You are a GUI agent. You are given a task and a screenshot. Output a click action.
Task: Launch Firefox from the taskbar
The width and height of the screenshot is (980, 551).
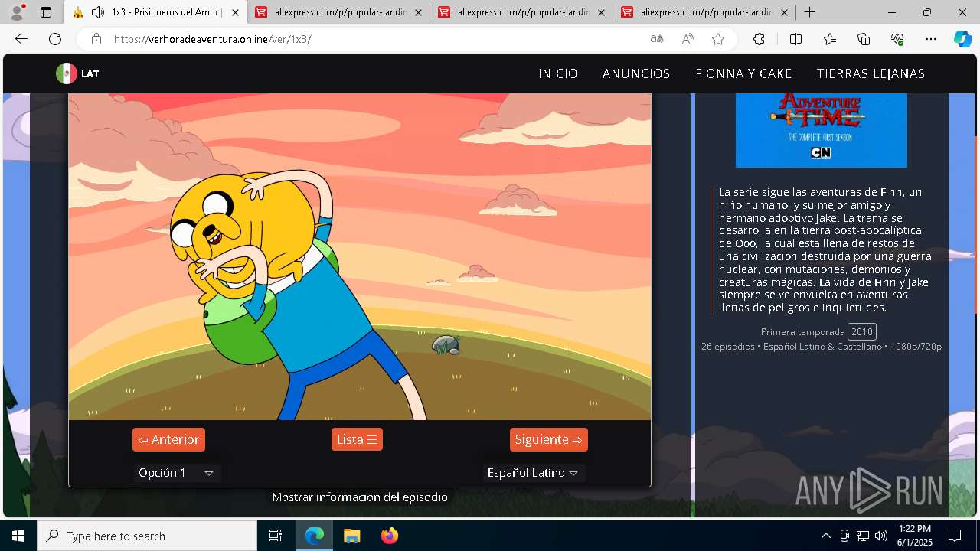tap(389, 536)
